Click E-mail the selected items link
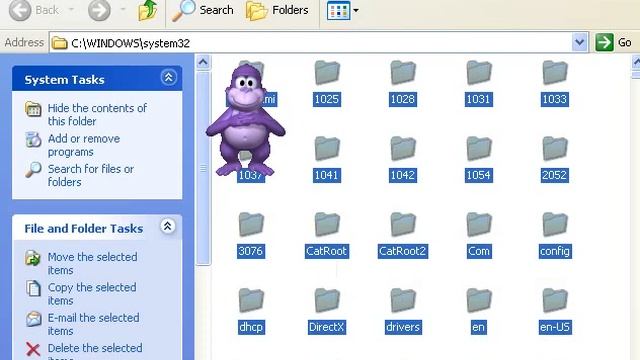This screenshot has width=640, height=360. [x=93, y=324]
